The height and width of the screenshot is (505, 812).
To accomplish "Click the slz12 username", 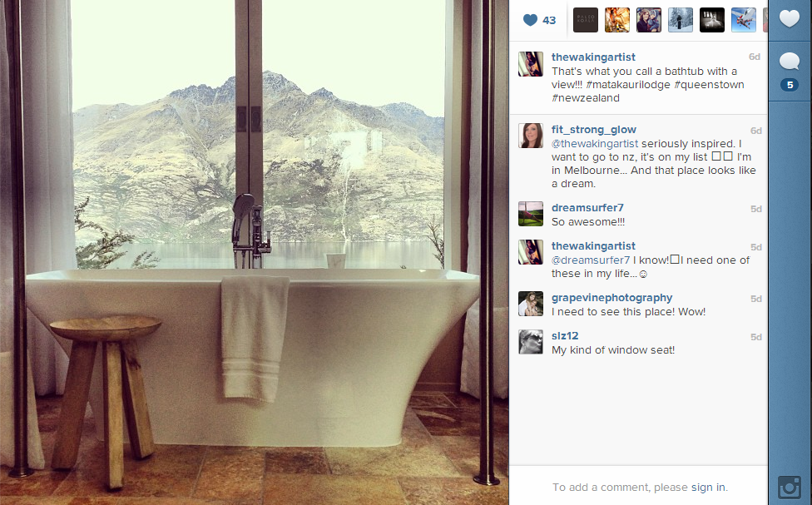I will click(x=564, y=336).
